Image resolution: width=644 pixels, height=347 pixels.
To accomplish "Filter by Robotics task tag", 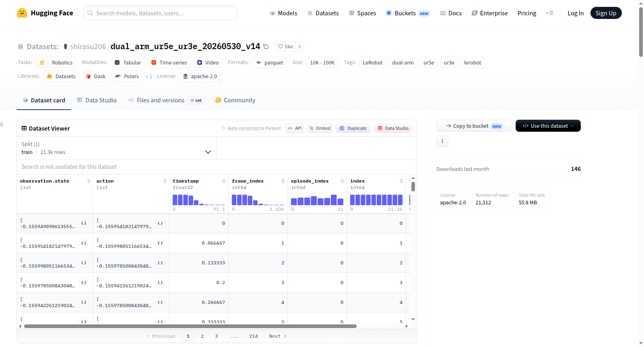I will click(56, 62).
